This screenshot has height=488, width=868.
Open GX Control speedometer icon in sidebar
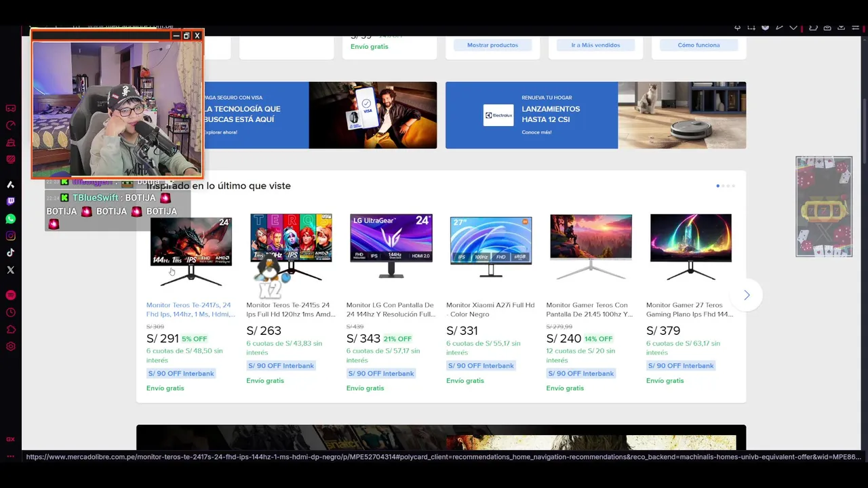[10, 125]
